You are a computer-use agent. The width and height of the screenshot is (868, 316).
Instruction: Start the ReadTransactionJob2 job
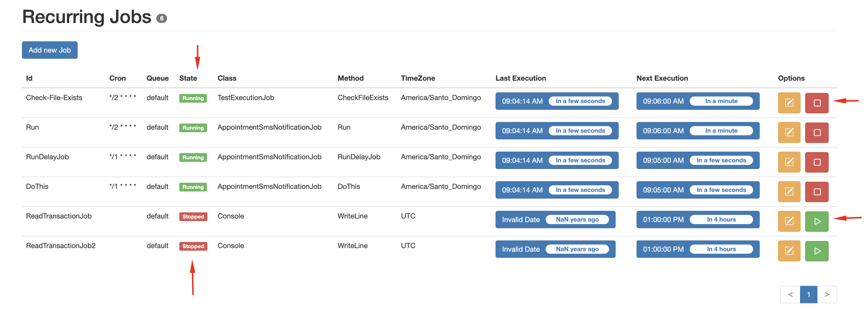pyautogui.click(x=816, y=251)
